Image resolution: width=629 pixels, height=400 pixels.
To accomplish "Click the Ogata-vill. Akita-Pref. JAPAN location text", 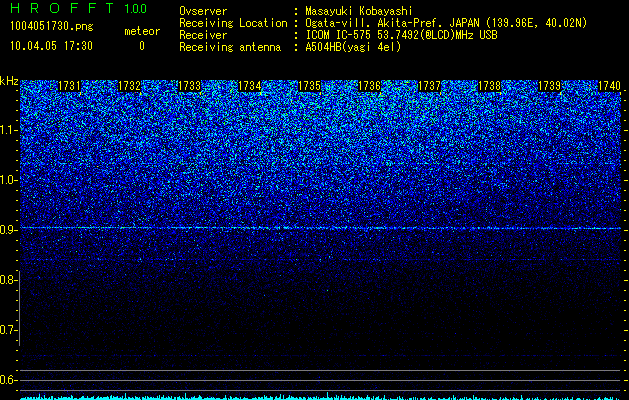I will (446, 23).
